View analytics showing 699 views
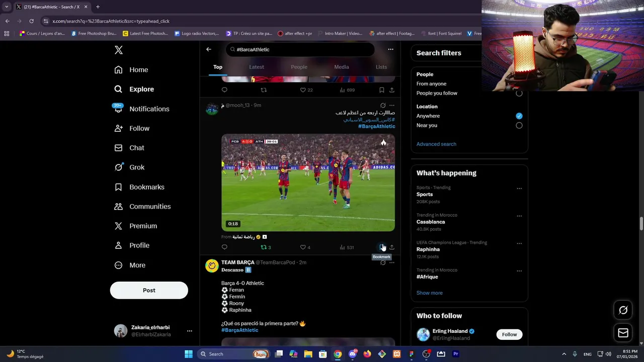The height and width of the screenshot is (362, 644). tap(347, 90)
